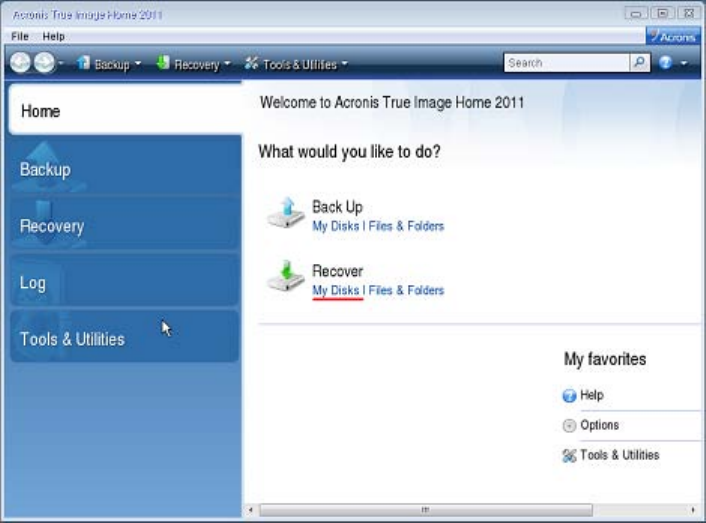The width and height of the screenshot is (706, 523).
Task: Click the Tools & Utilities toolbar icon
Action: [x=251, y=63]
